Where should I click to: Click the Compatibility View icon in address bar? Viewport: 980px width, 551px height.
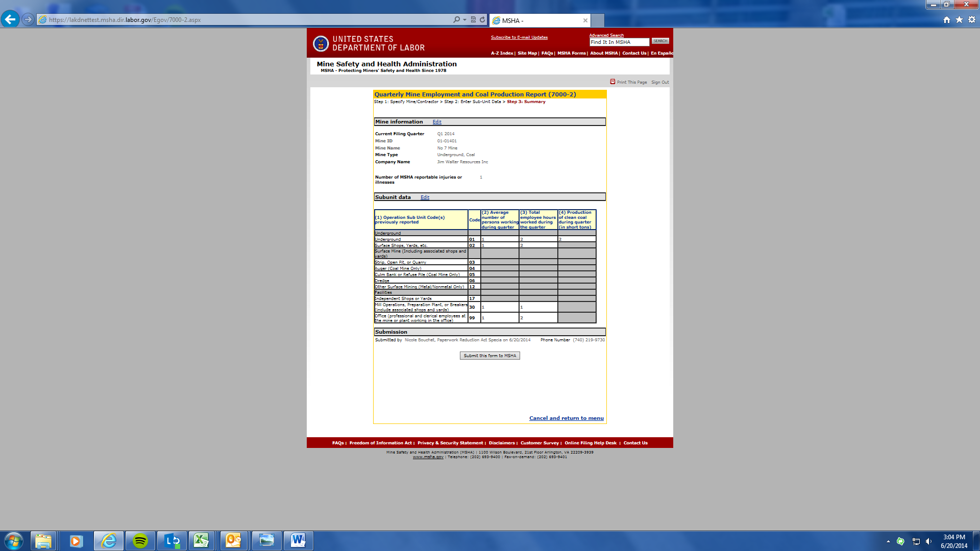click(x=473, y=19)
